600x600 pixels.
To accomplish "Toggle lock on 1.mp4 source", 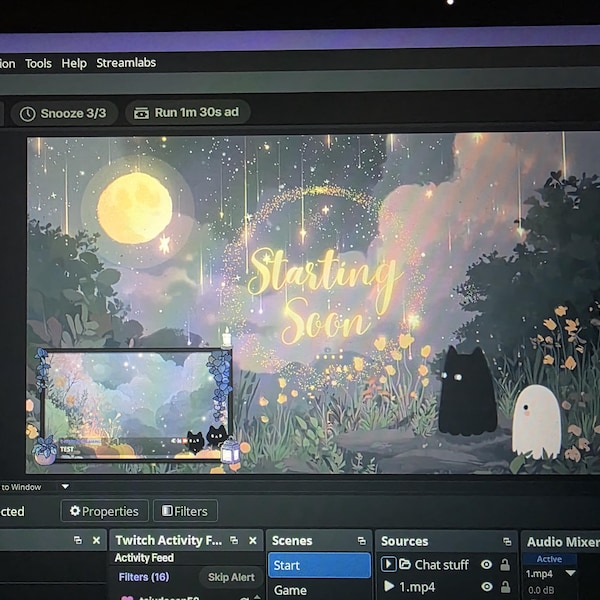I will click(505, 586).
